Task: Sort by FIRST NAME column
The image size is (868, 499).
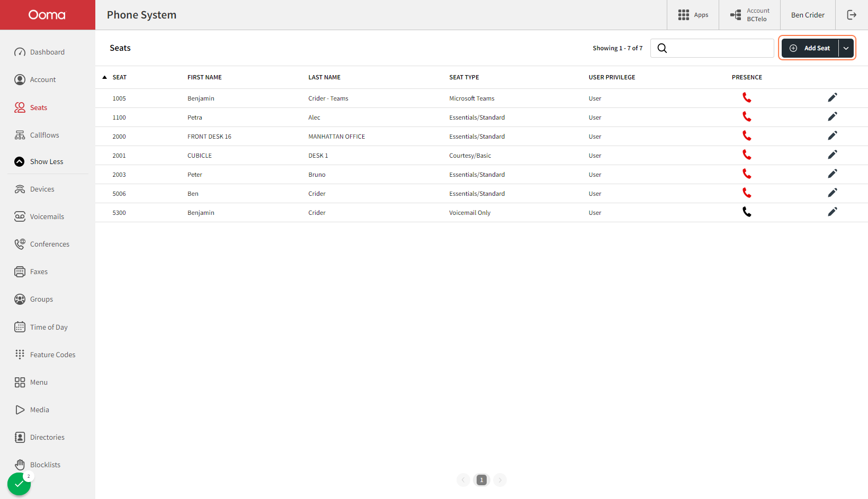Action: coord(204,77)
